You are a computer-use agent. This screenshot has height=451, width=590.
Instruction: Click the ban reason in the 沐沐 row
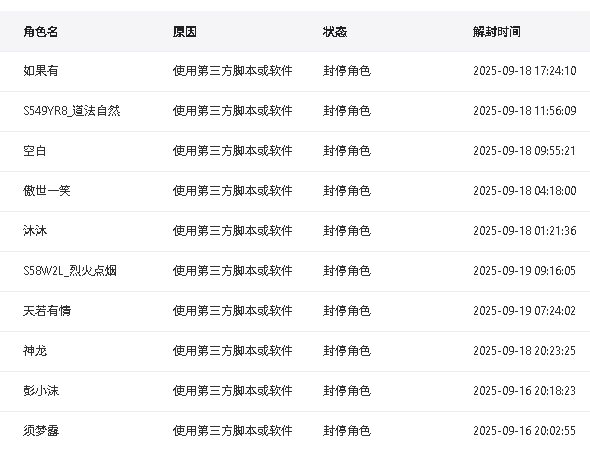point(233,231)
